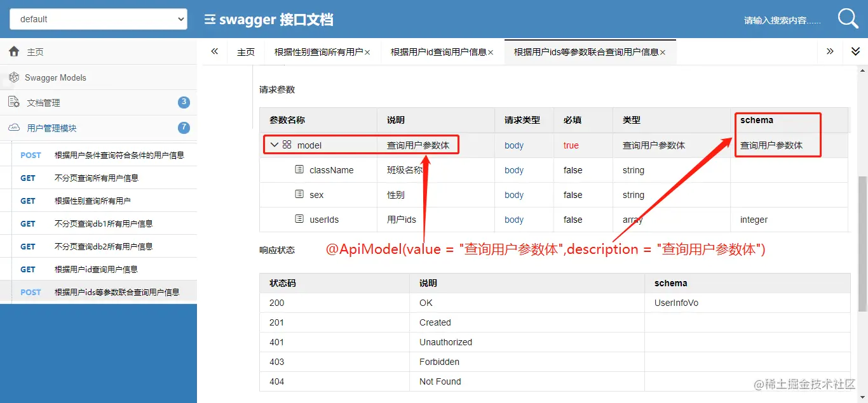Click the Swagger Models cube icon

point(14,77)
